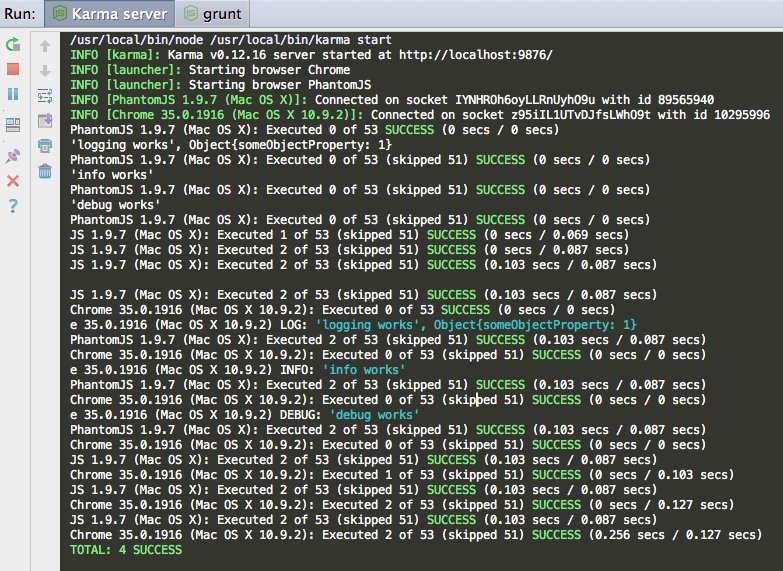Jump down the stack trace
The height and width of the screenshot is (571, 783).
click(x=44, y=71)
